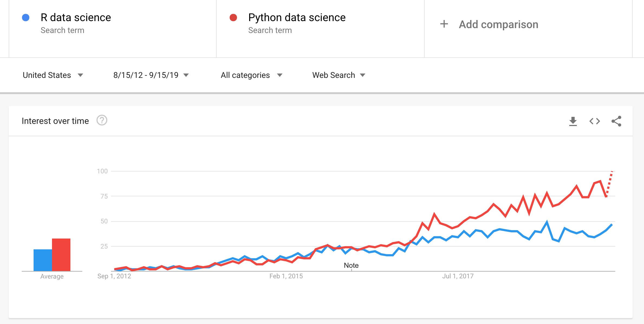This screenshot has width=644, height=324.
Task: Expand the Web Search type dropdown
Action: pyautogui.click(x=339, y=75)
